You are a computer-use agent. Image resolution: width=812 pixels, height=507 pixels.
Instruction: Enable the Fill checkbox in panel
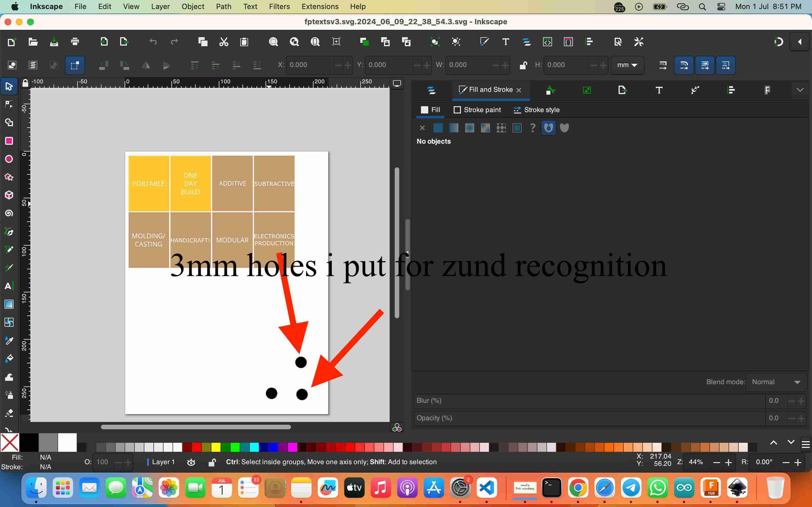pos(424,110)
